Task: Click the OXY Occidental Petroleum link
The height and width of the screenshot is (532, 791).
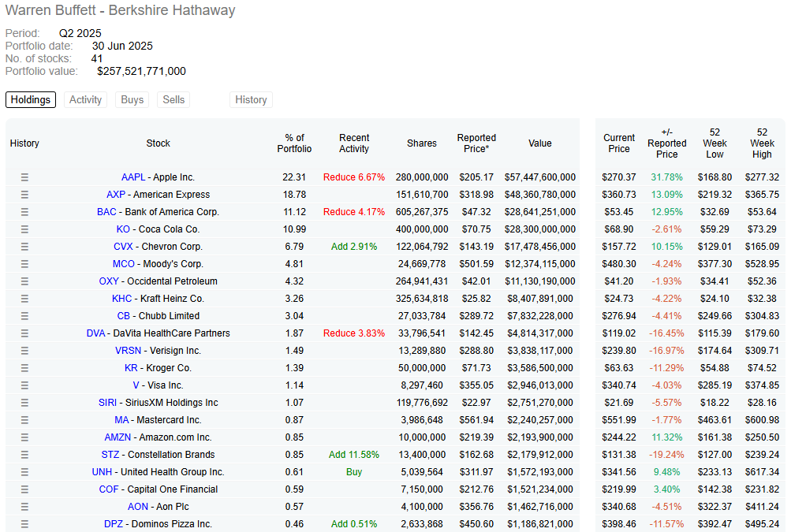Action: (109, 281)
